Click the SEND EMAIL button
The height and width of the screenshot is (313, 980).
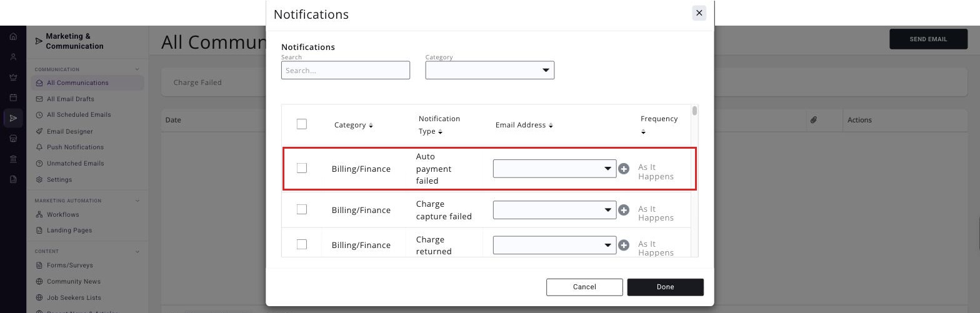pos(927,39)
